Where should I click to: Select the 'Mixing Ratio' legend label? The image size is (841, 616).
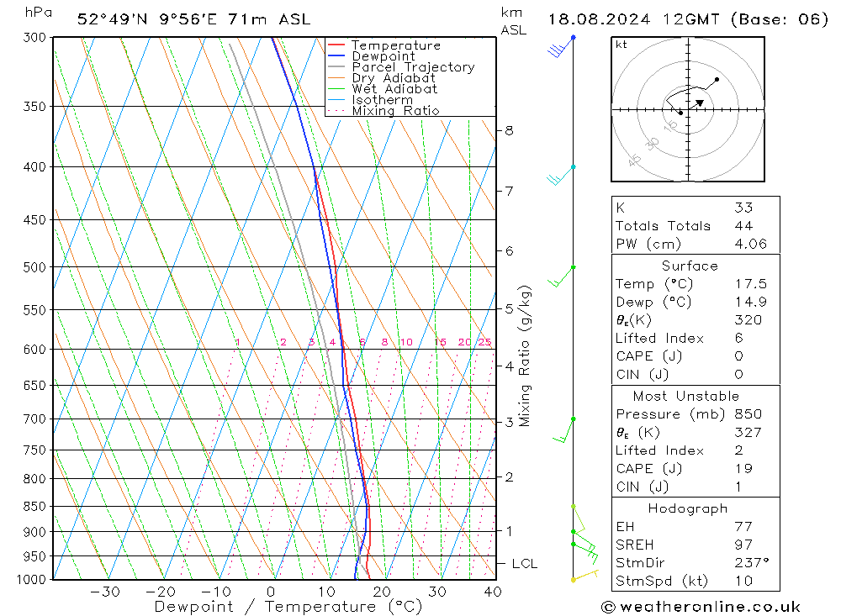(395, 111)
